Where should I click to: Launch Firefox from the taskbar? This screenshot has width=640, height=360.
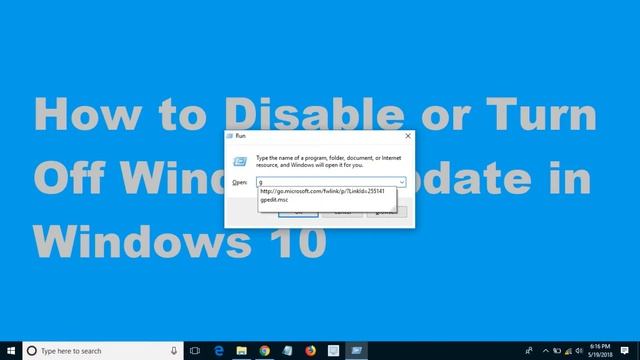[x=311, y=351]
